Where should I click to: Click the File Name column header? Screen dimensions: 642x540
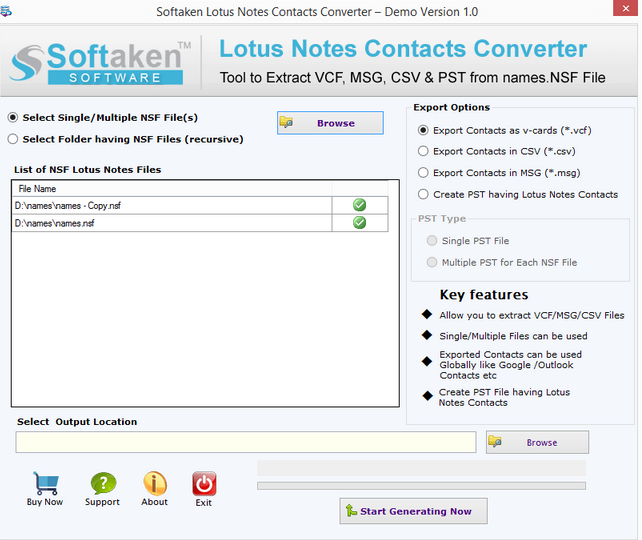click(172, 189)
